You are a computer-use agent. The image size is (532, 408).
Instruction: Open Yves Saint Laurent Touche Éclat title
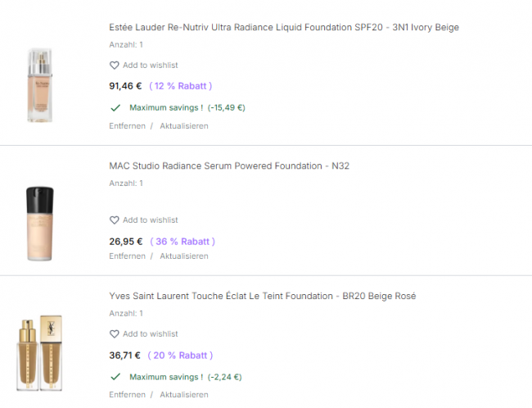coord(262,296)
